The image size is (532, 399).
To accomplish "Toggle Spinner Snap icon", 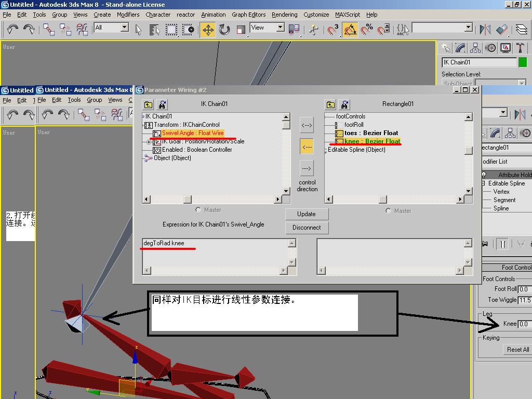I will (x=383, y=30).
